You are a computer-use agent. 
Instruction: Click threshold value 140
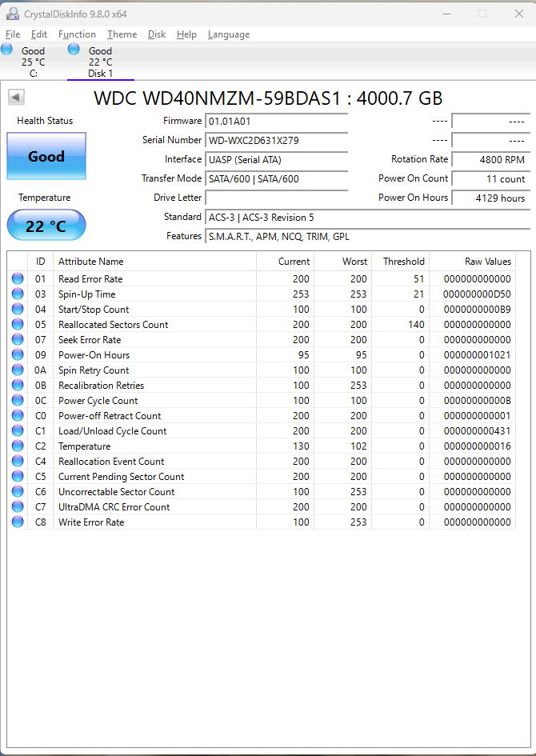pyautogui.click(x=416, y=325)
